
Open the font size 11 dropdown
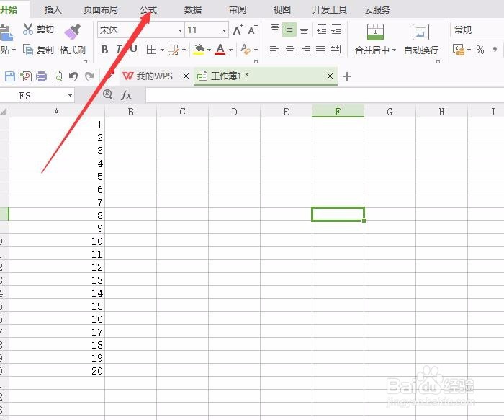224,30
